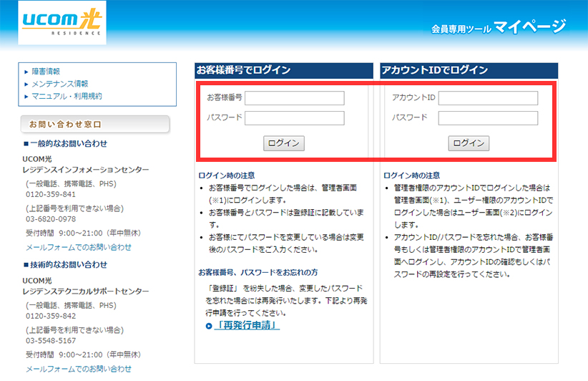
Task: Open mail form link under 技術的なお問い合わせ
Action: (79, 369)
